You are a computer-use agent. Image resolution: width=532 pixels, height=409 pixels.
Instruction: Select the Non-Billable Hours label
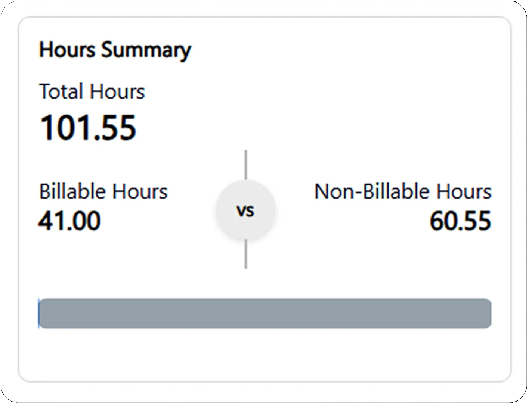click(x=403, y=191)
